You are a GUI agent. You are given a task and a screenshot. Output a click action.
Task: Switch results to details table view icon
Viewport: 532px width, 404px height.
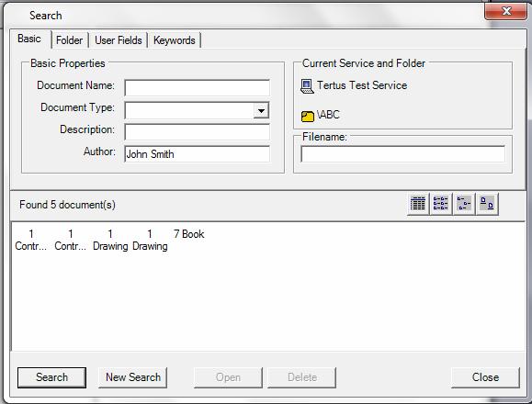(418, 204)
